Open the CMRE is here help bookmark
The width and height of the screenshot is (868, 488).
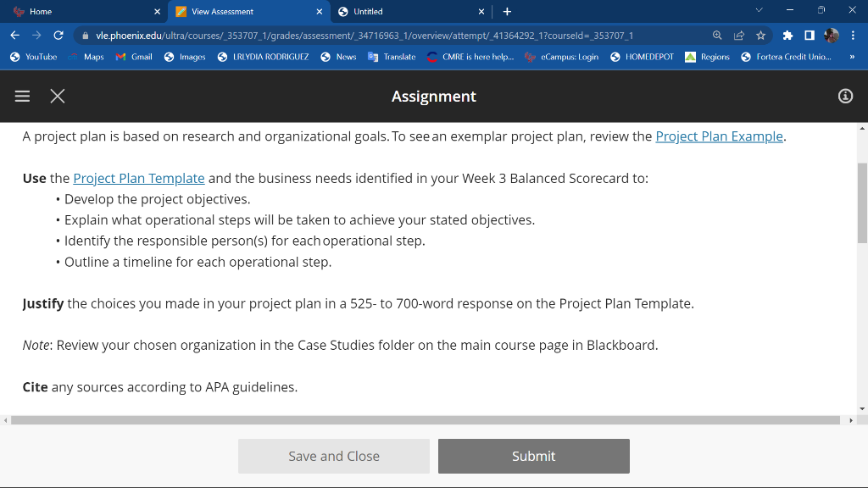click(470, 57)
